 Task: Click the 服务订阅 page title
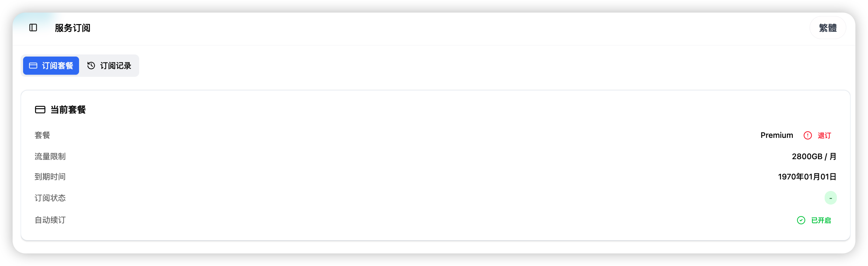pyautogui.click(x=72, y=28)
